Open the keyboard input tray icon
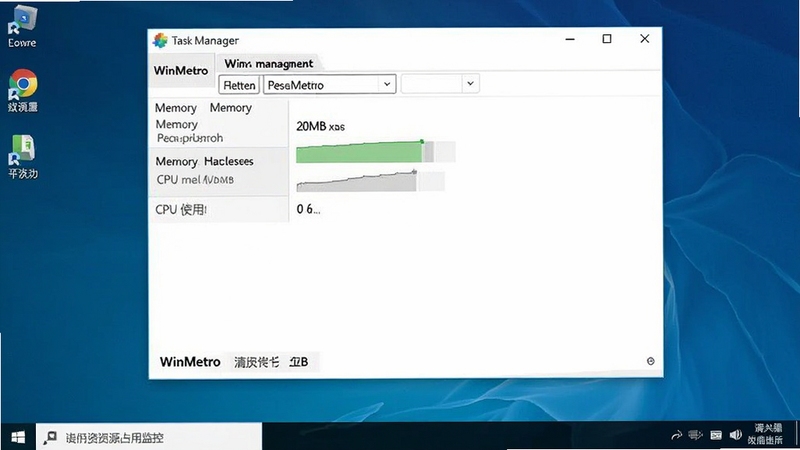Image resolution: width=800 pixels, height=450 pixels. (716, 435)
